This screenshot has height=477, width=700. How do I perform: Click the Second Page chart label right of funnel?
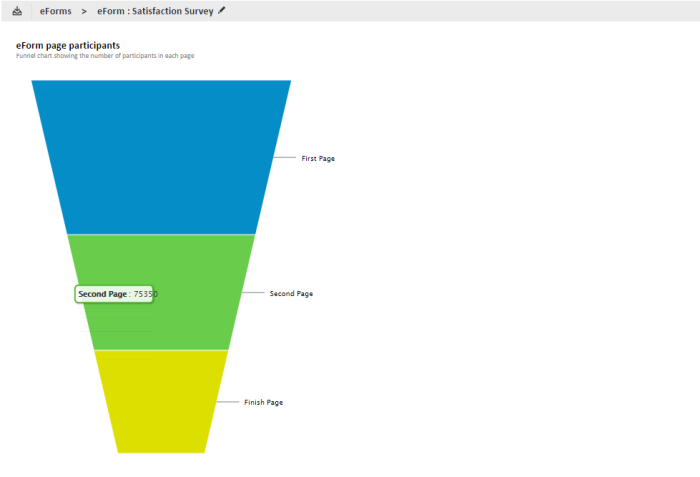point(291,294)
